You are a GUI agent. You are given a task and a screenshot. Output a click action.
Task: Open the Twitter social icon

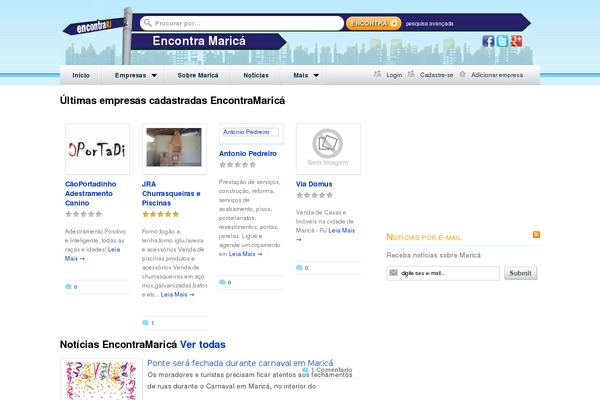click(502, 41)
